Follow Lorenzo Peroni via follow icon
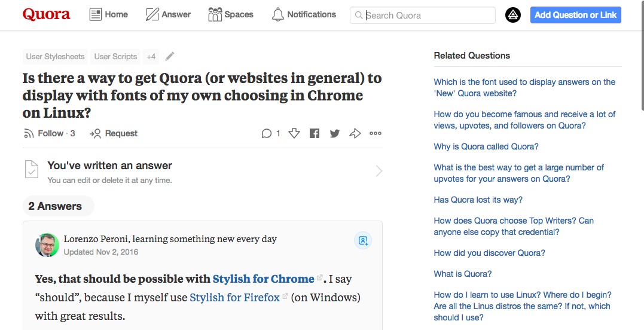The height and width of the screenshot is (330, 644). (363, 240)
